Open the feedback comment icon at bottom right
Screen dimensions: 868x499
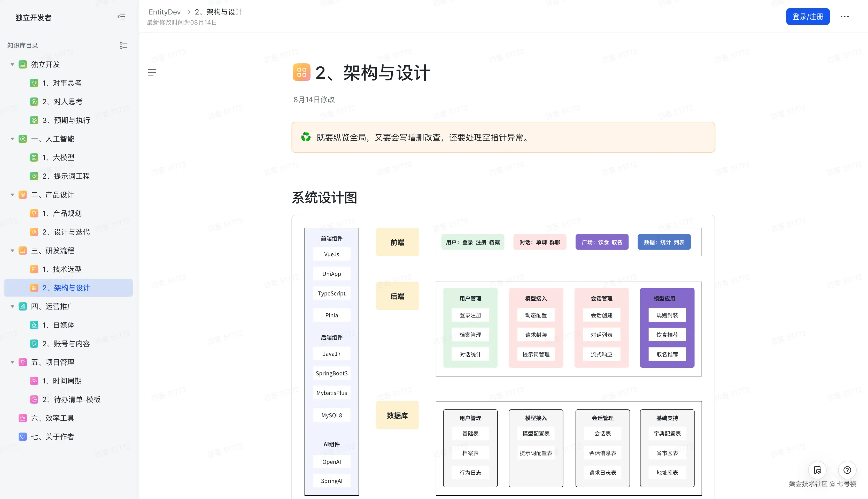coord(817,470)
